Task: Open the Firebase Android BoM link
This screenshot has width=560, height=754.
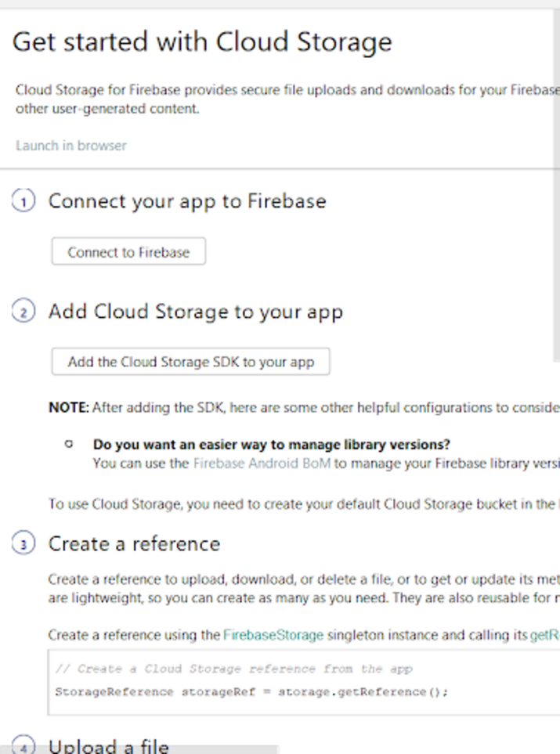Action: click(x=262, y=463)
